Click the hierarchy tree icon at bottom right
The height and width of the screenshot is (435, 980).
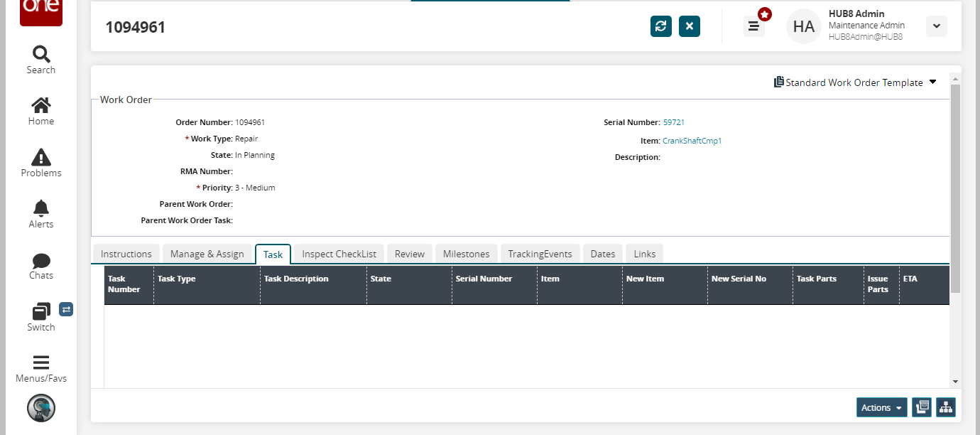pyautogui.click(x=946, y=407)
